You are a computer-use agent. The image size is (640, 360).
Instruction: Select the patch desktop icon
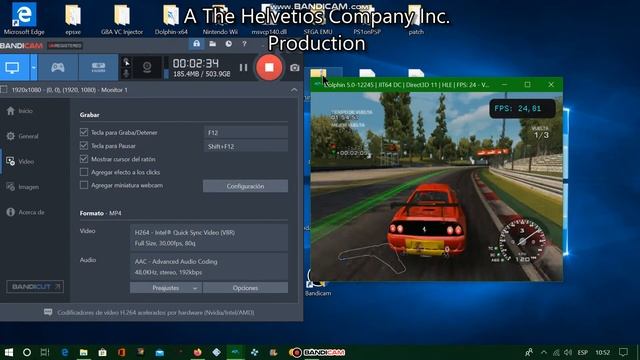click(x=416, y=20)
